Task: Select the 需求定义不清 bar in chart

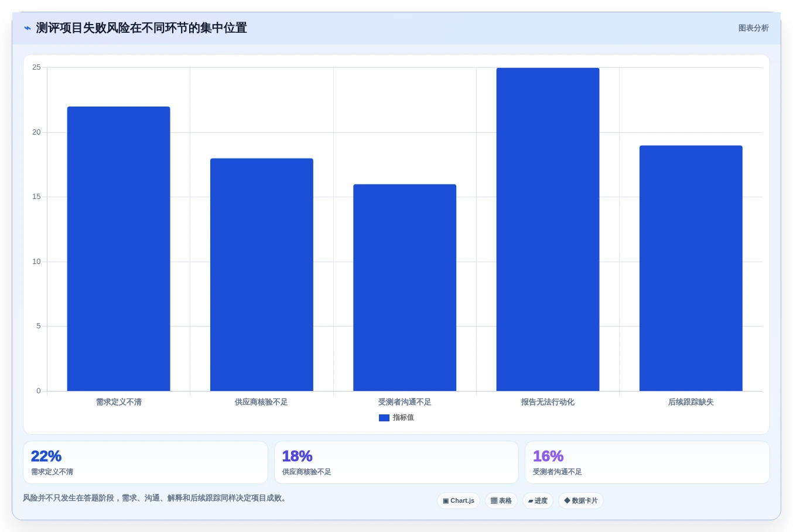Action: (x=119, y=249)
